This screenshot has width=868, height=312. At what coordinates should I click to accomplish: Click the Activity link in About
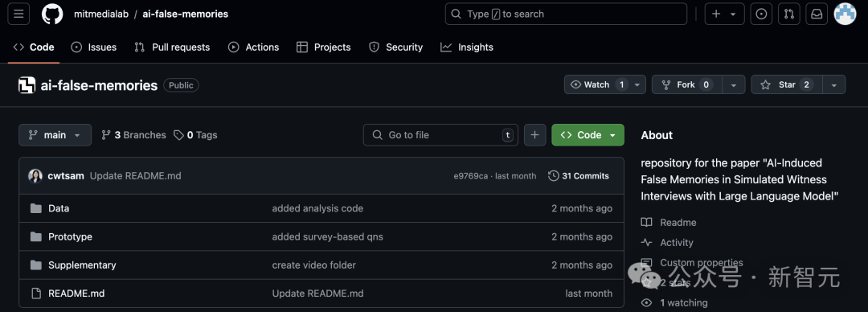667,242
